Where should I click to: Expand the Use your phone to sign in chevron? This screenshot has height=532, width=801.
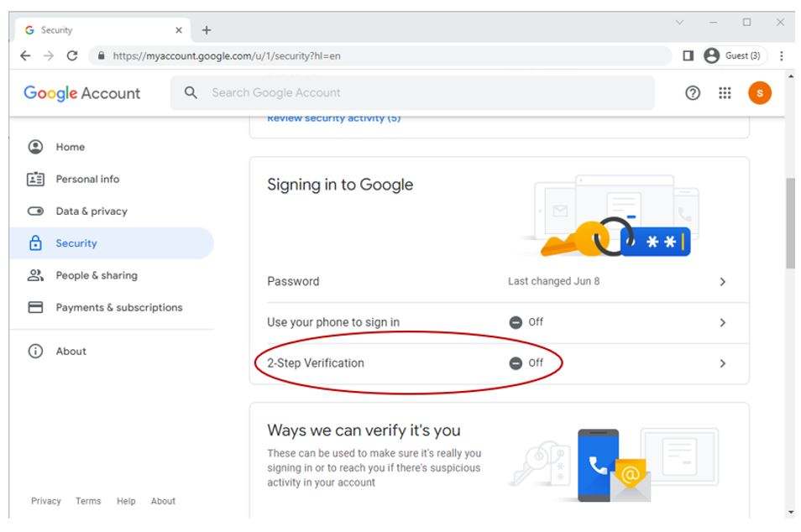722,322
